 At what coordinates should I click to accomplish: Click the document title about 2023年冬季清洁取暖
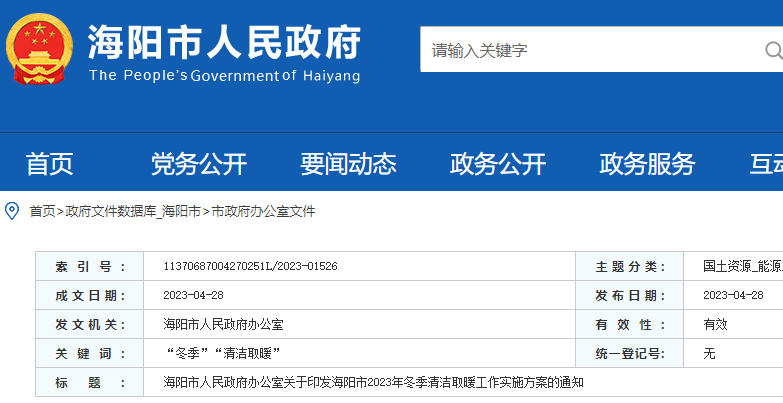[x=373, y=383]
